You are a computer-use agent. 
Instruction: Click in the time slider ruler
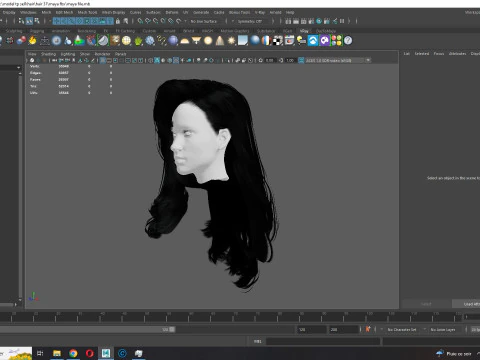pyautogui.click(x=230, y=317)
